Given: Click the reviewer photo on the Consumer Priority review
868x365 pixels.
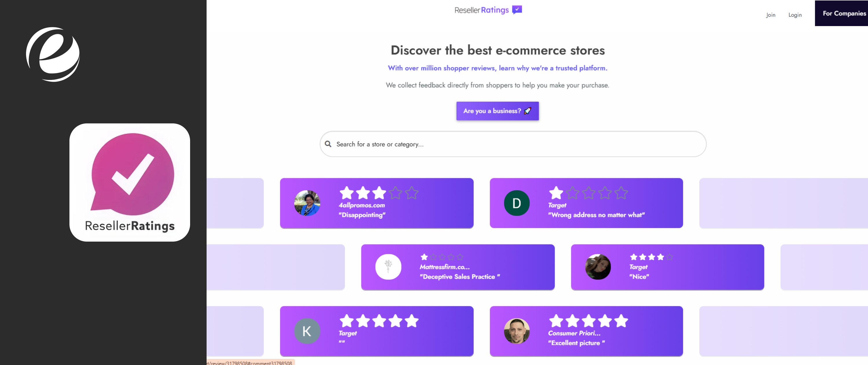Looking at the screenshot, I should pyautogui.click(x=516, y=331).
